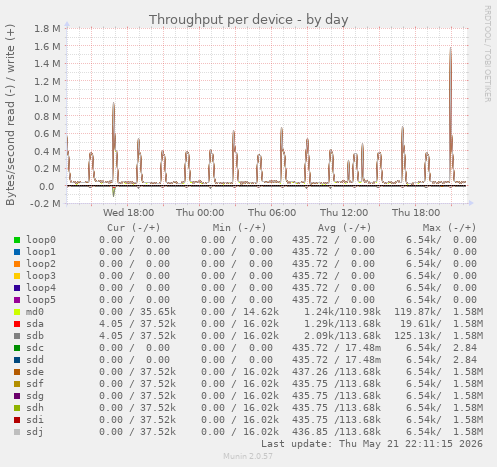Click md0 current write value 35.65k
Viewport: 497px width, 467px height.
pos(158,312)
